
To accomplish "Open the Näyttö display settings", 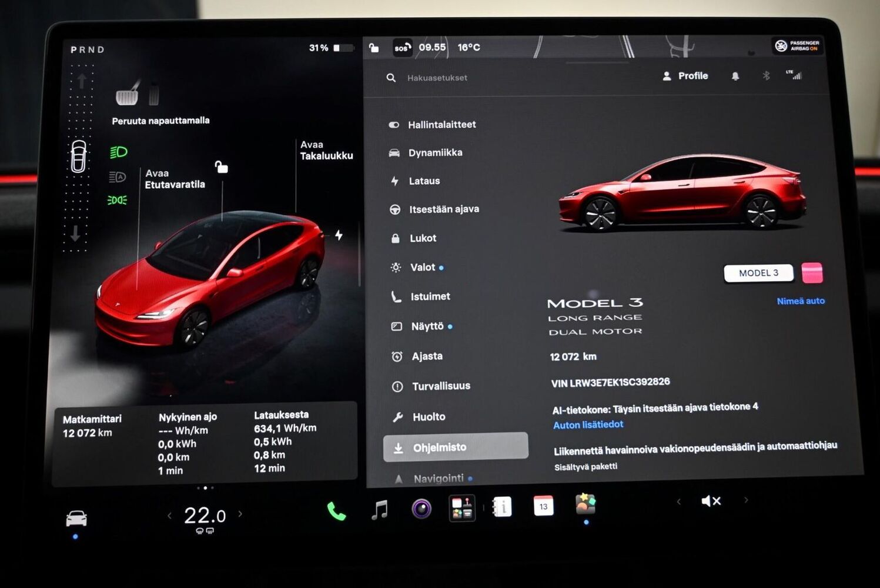I will tap(422, 326).
